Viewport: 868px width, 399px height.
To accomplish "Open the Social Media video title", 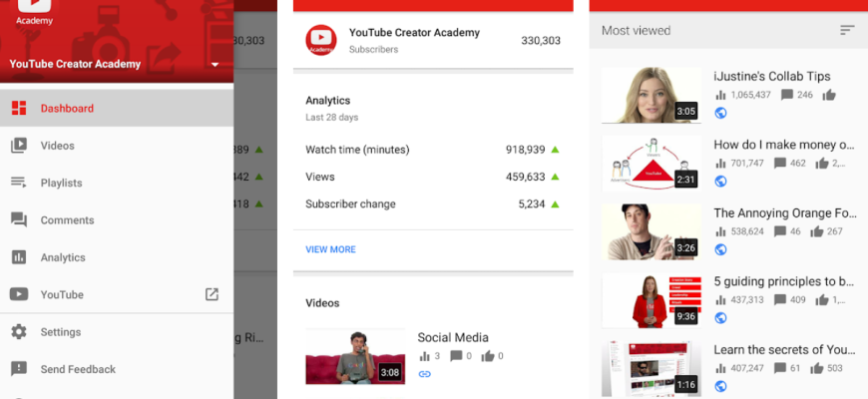I will (452, 337).
